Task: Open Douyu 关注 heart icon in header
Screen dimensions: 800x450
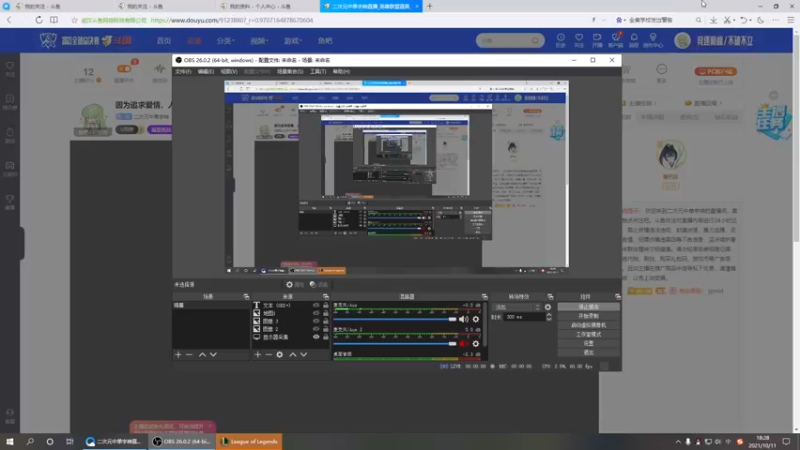Action: [x=579, y=40]
